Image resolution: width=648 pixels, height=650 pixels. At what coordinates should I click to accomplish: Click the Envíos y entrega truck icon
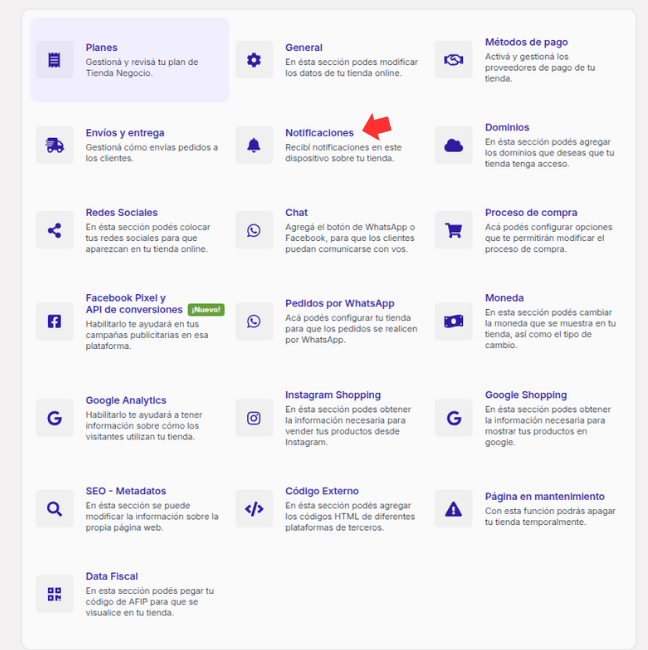[54, 145]
